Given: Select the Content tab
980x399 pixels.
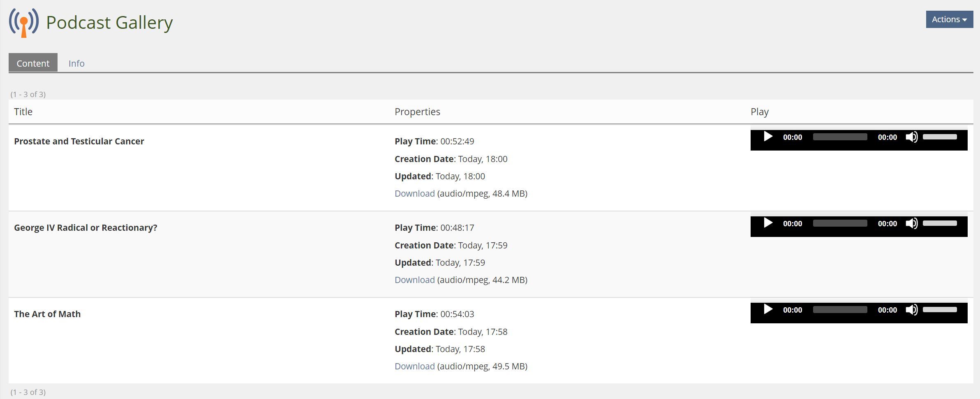Looking at the screenshot, I should (33, 63).
